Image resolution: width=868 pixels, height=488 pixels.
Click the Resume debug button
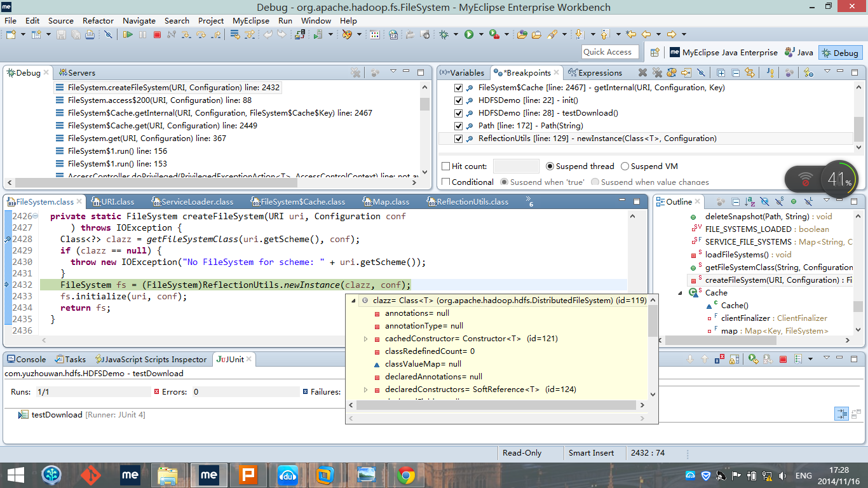128,34
